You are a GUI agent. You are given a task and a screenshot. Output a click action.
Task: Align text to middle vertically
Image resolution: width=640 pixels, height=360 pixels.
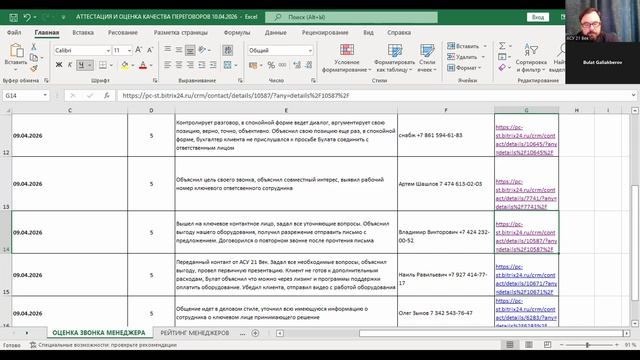point(179,49)
